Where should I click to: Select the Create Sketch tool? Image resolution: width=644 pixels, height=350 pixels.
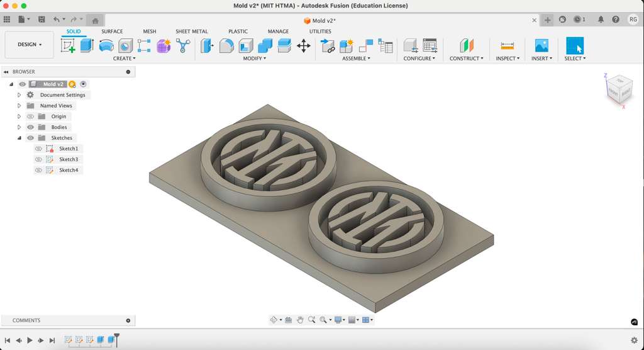pyautogui.click(x=68, y=46)
